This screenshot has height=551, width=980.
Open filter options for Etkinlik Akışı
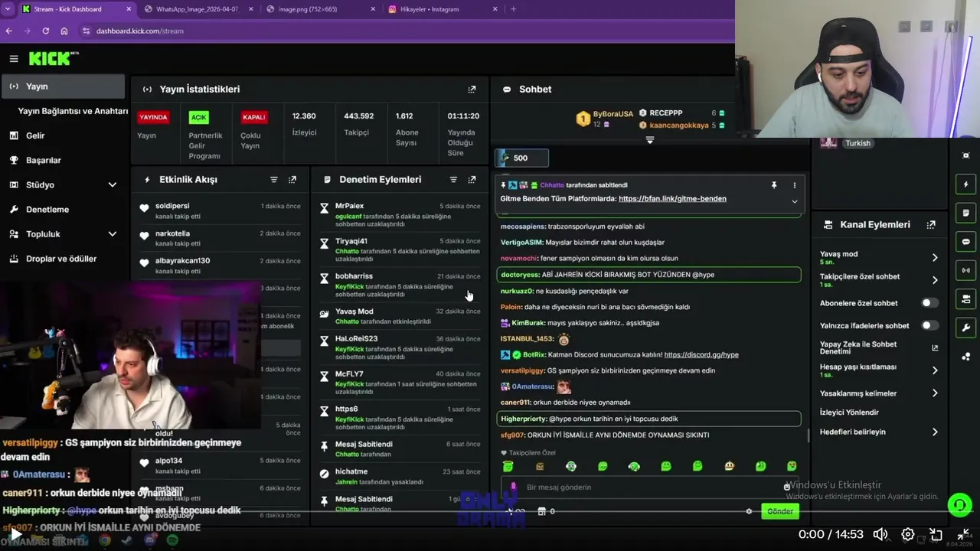tap(274, 180)
